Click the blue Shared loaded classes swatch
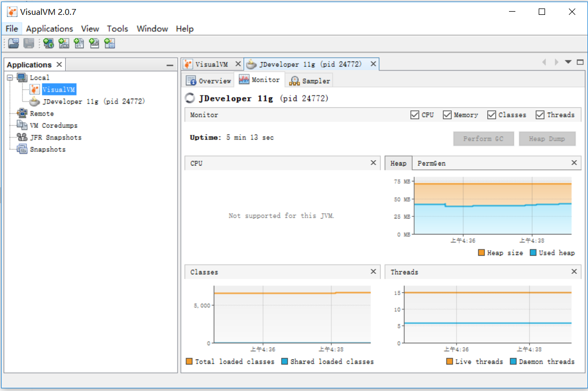Viewport: 588px width, 391px height. pos(284,361)
